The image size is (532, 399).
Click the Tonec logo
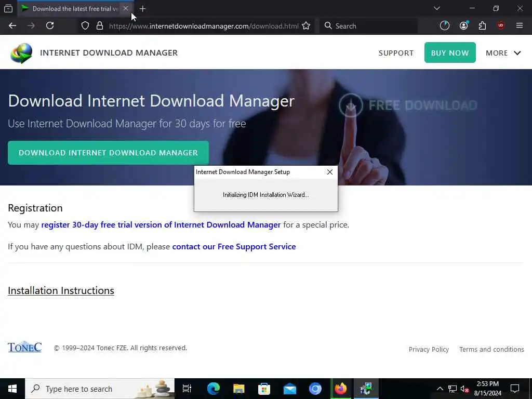click(x=25, y=347)
